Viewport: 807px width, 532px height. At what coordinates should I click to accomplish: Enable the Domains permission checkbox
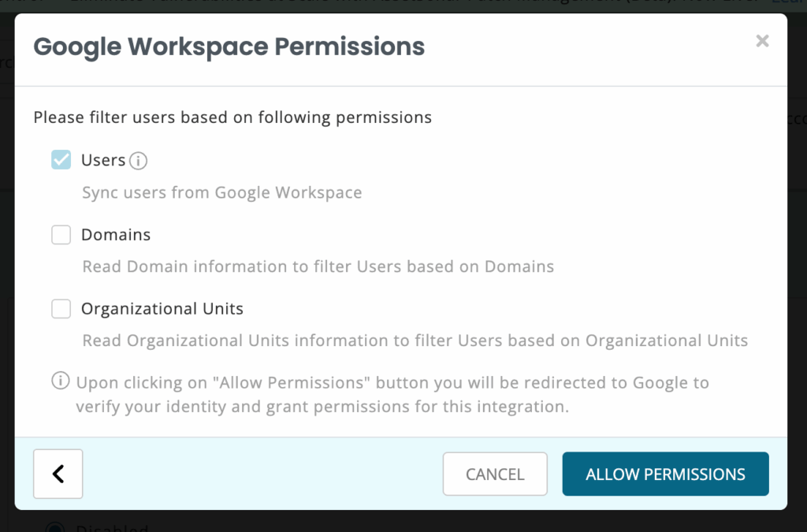coord(61,235)
